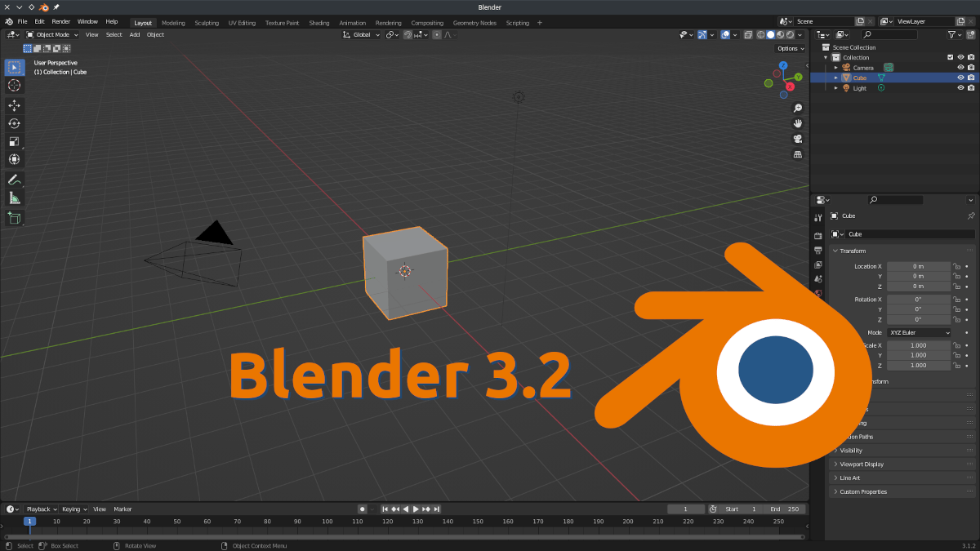The height and width of the screenshot is (551, 980).
Task: Toggle the Cube's viewport visibility eye icon
Action: [x=960, y=78]
